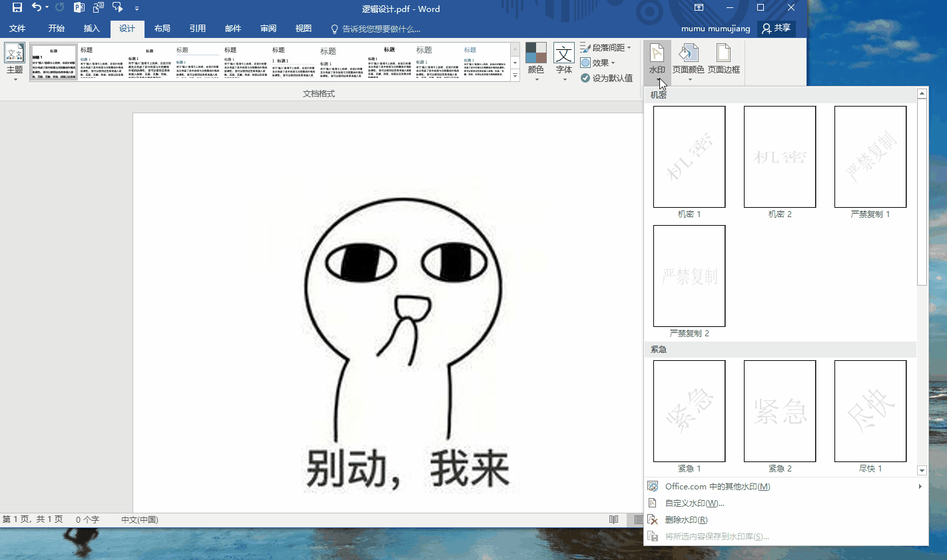Expand Paragraph Spacing (段落间距) dropdown
This screenshot has height=560, width=947.
(605, 48)
